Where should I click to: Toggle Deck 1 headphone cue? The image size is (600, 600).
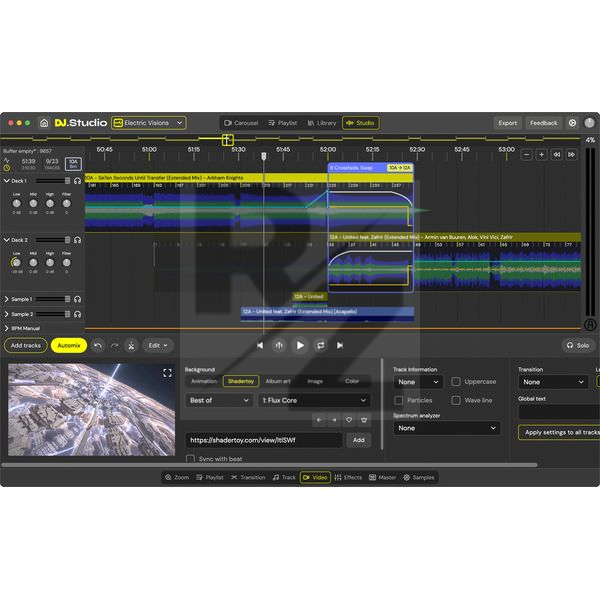[x=78, y=181]
